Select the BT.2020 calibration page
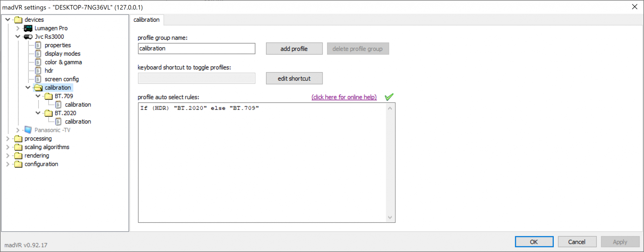Viewport: 644px width, 252px height. pos(78,122)
